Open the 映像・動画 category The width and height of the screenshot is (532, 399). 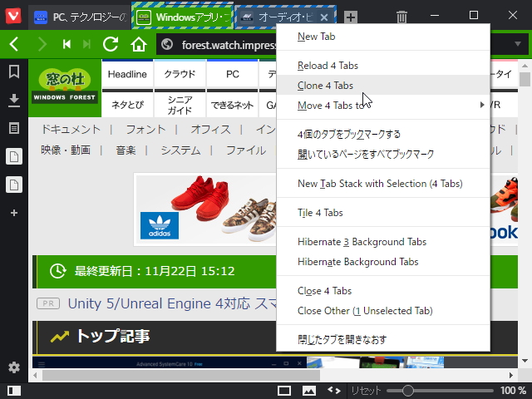(66, 150)
